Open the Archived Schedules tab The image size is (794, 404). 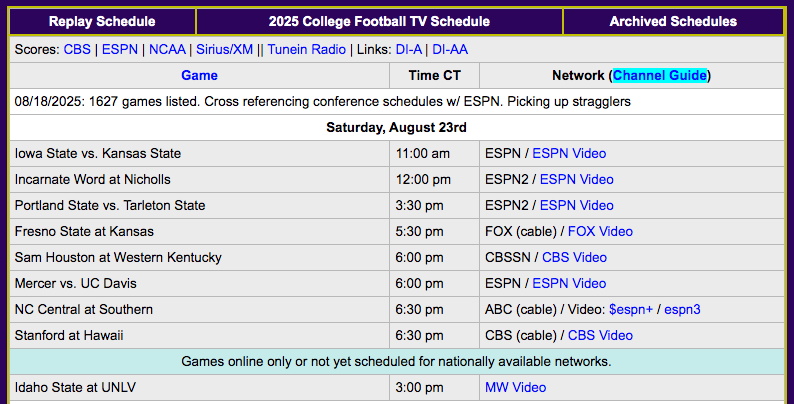pos(673,21)
